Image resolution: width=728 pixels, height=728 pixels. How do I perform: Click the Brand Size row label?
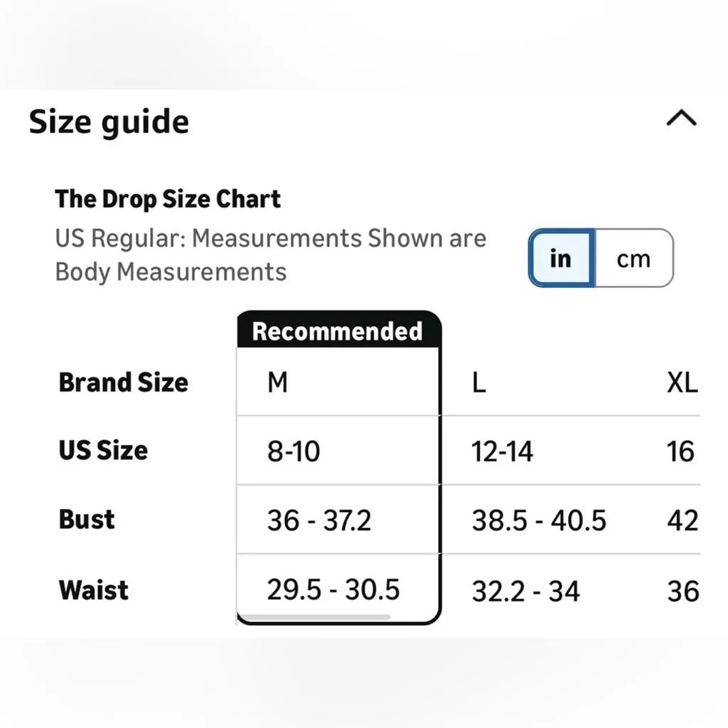click(x=123, y=382)
